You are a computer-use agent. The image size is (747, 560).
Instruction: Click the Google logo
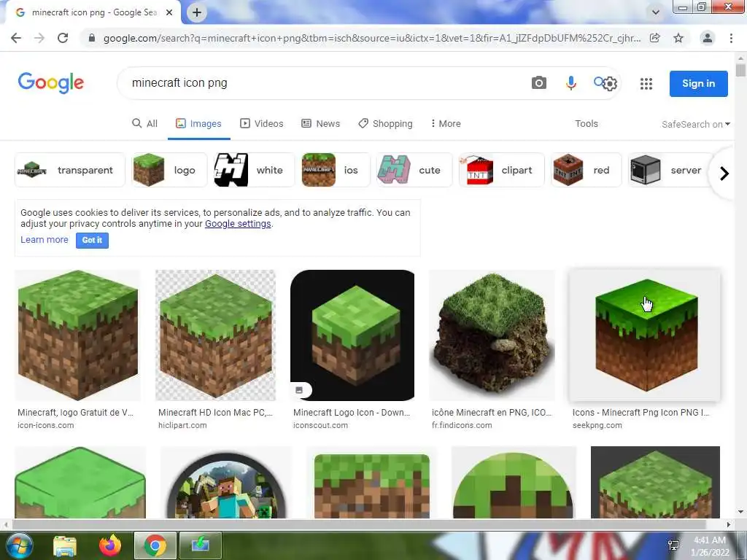point(51,83)
